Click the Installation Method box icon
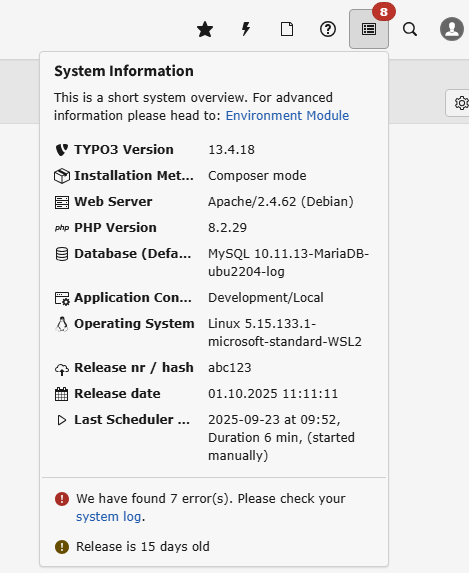The height and width of the screenshot is (573, 469). tap(62, 176)
